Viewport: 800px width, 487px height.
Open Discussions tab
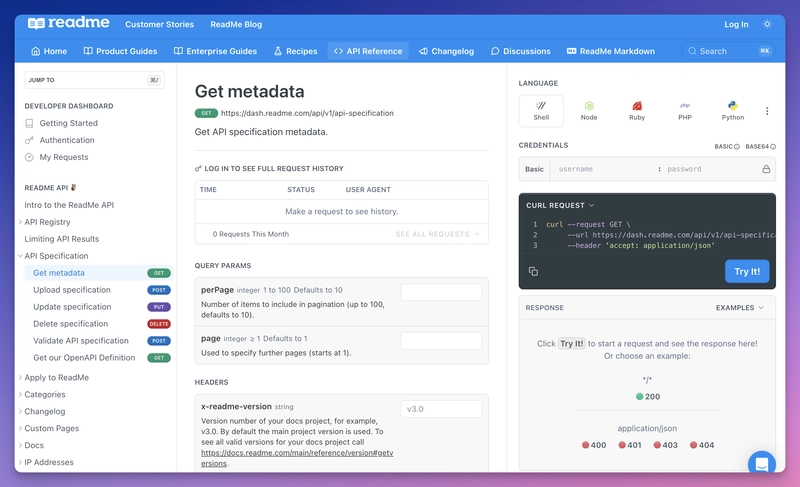[x=520, y=51]
